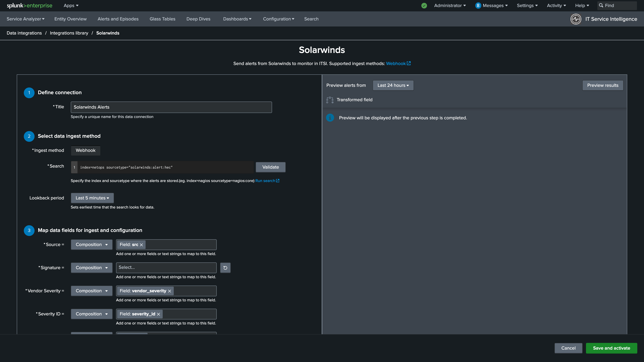Validate the search query

271,167
